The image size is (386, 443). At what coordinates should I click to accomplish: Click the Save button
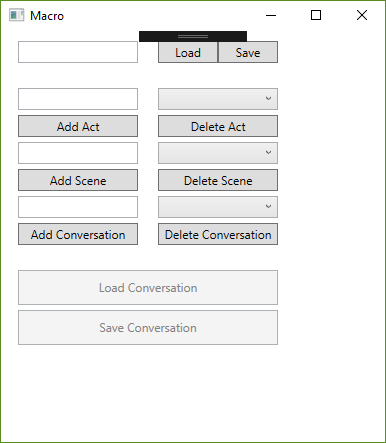[248, 52]
